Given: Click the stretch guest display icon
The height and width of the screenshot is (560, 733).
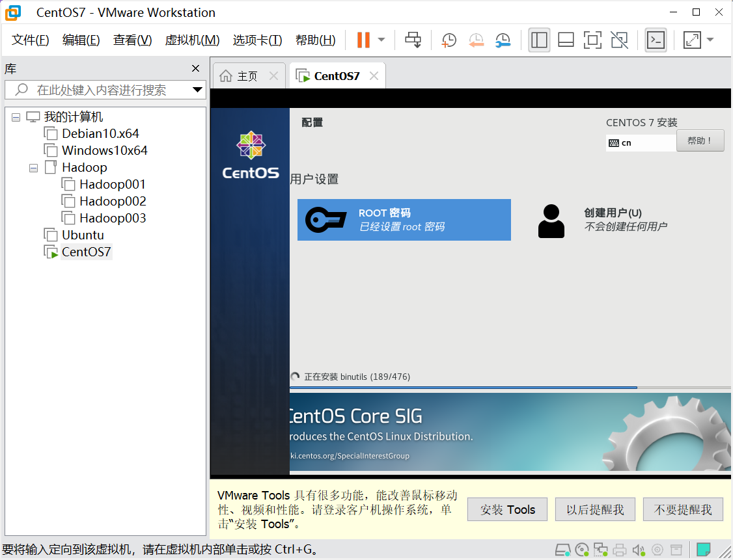Looking at the screenshot, I should pos(692,40).
